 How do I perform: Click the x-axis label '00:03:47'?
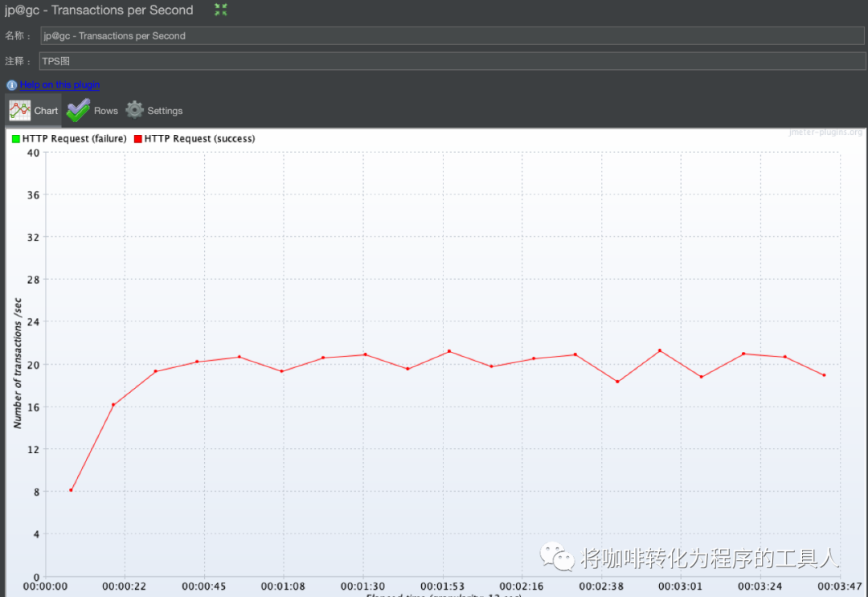click(x=840, y=586)
